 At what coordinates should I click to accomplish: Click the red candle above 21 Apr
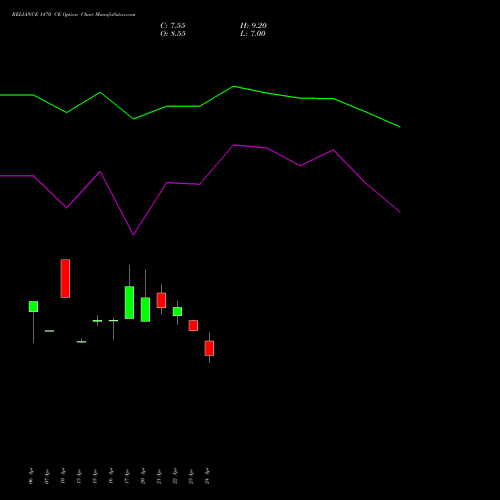[x=161, y=300]
